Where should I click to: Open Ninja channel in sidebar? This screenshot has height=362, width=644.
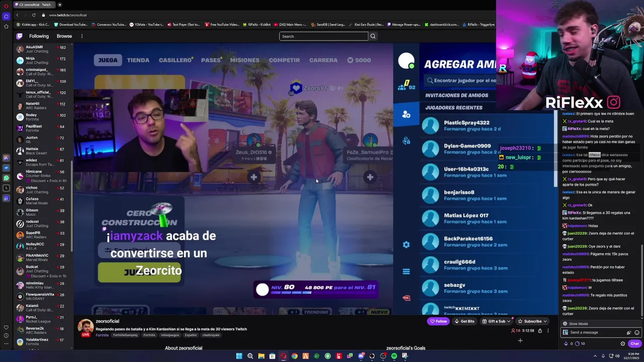41,60
